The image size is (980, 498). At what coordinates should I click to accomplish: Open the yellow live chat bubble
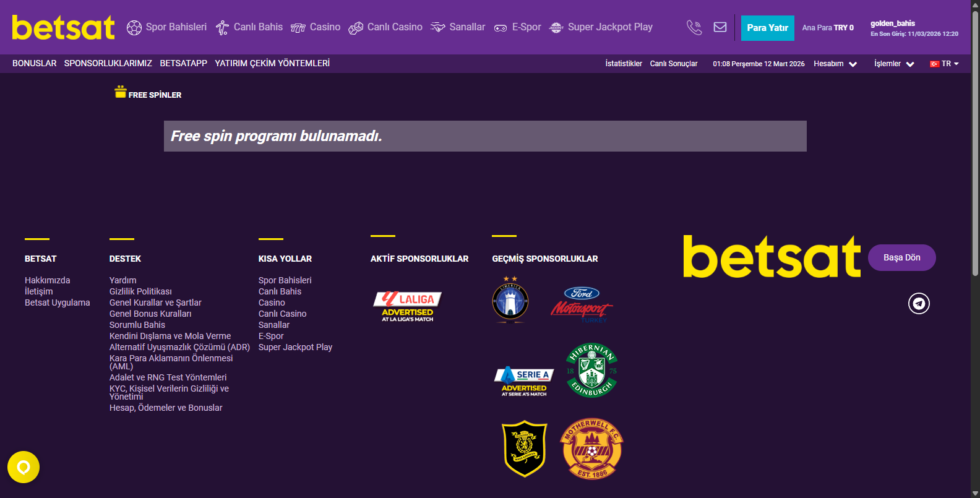(24, 467)
